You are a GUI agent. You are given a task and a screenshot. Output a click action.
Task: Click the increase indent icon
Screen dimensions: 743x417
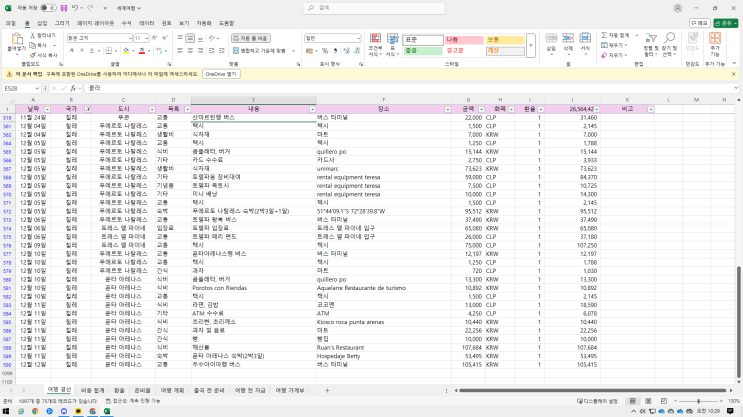click(x=222, y=51)
